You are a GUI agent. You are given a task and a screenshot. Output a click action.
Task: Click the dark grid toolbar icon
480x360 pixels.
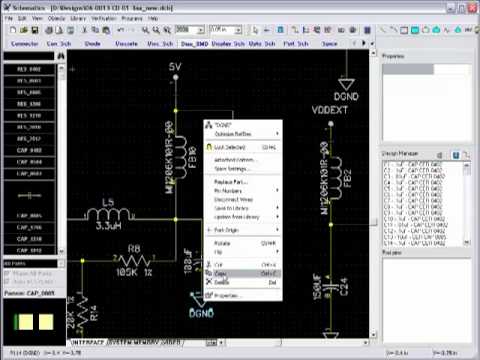click(367, 30)
